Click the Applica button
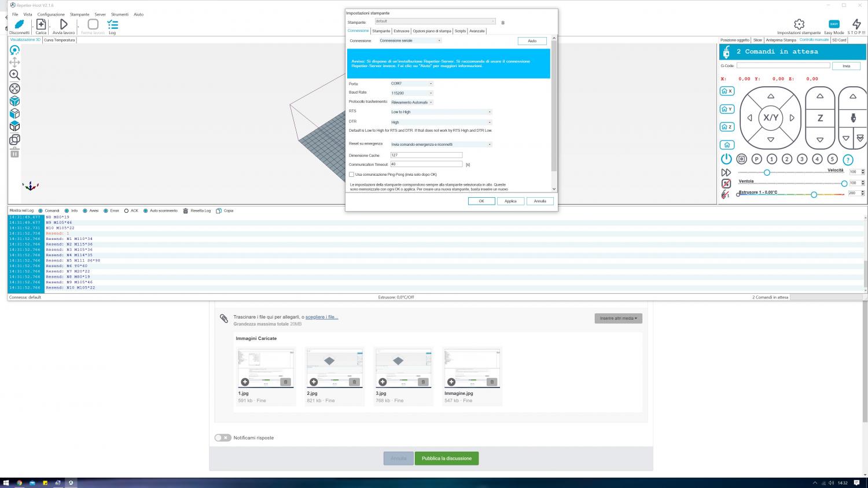 click(510, 201)
